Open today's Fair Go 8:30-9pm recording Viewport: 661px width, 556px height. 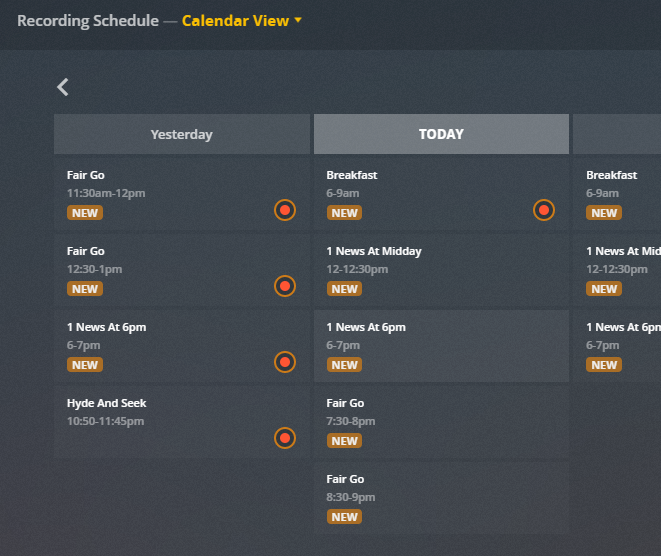coord(441,497)
